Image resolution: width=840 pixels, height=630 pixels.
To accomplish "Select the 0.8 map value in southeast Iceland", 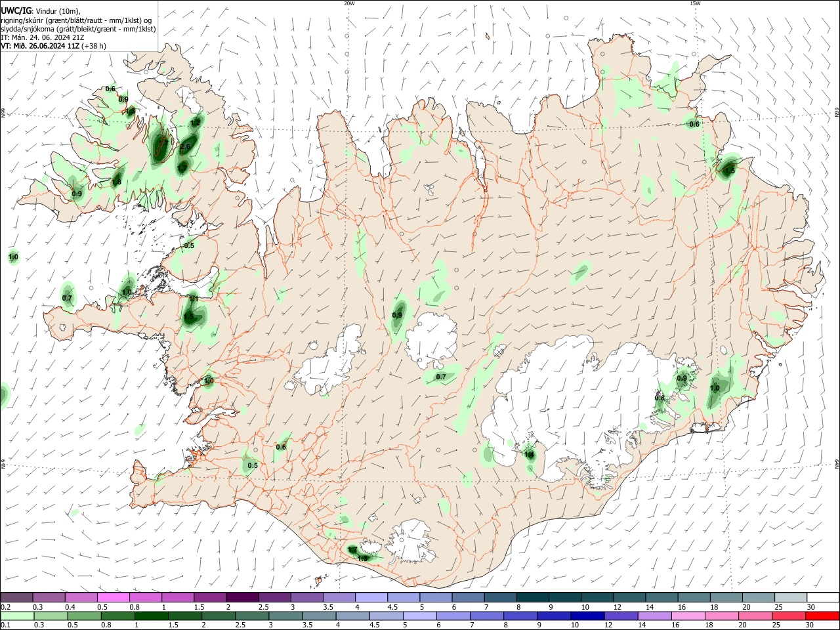I will (x=660, y=398).
